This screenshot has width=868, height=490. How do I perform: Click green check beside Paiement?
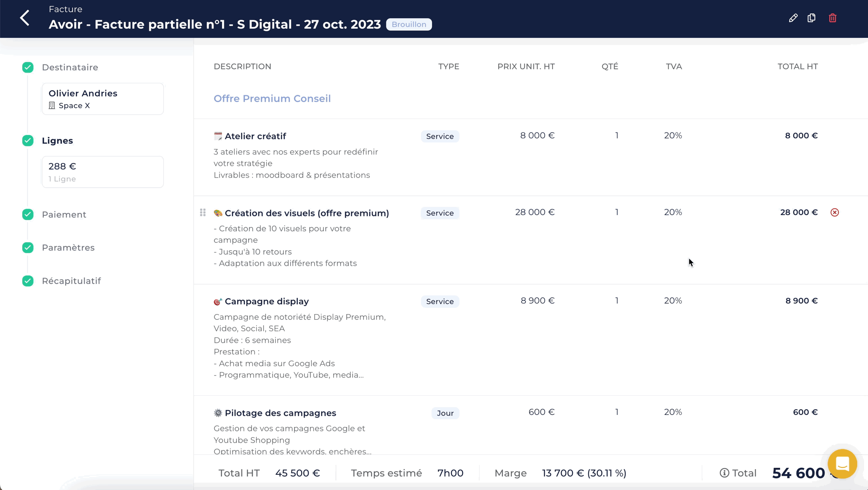pos(28,215)
